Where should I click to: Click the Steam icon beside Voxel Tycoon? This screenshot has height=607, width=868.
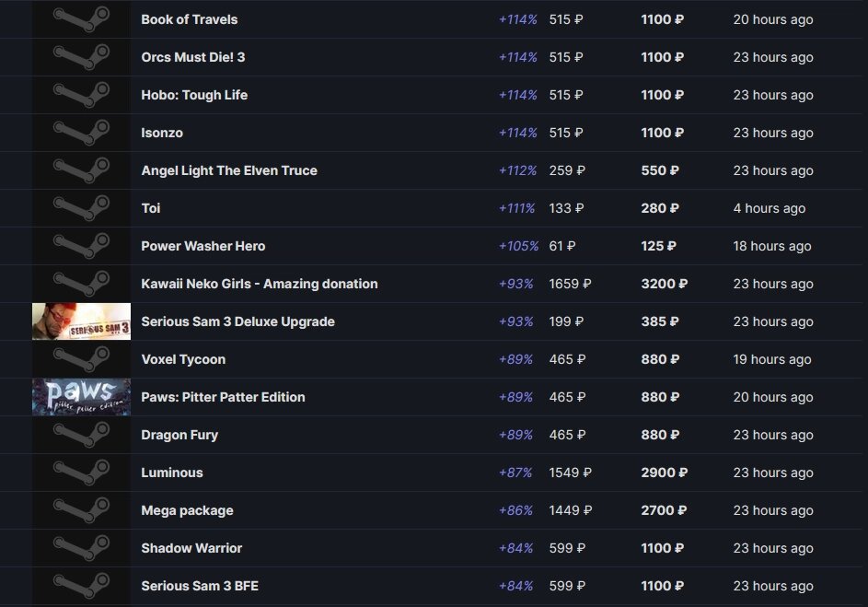point(81,359)
